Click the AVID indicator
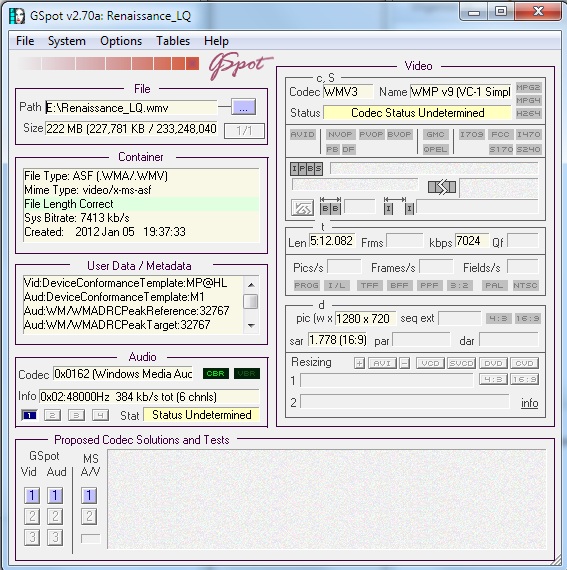Viewport: 567px width, 570px height. click(x=302, y=135)
